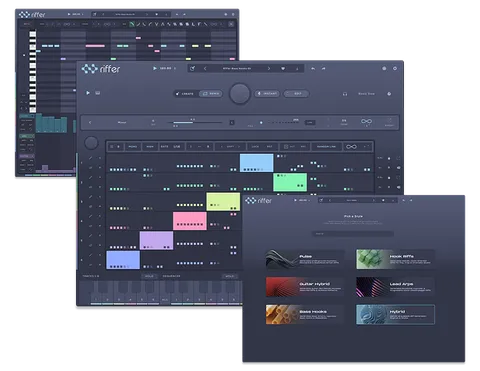The width and height of the screenshot is (480, 371).
Task: Click the infinity loop icon in settings bar
Action: (x=366, y=121)
